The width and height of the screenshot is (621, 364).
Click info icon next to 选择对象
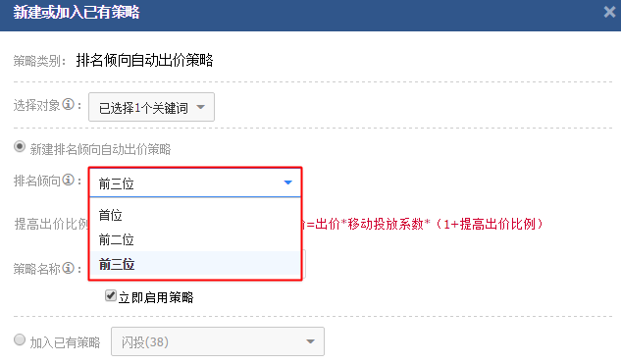69,105
